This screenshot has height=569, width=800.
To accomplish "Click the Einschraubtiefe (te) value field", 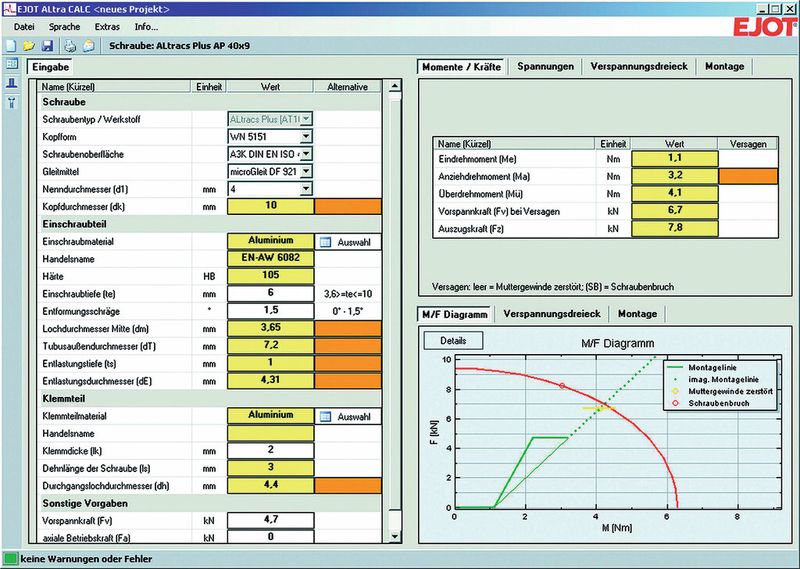I will (x=270, y=293).
